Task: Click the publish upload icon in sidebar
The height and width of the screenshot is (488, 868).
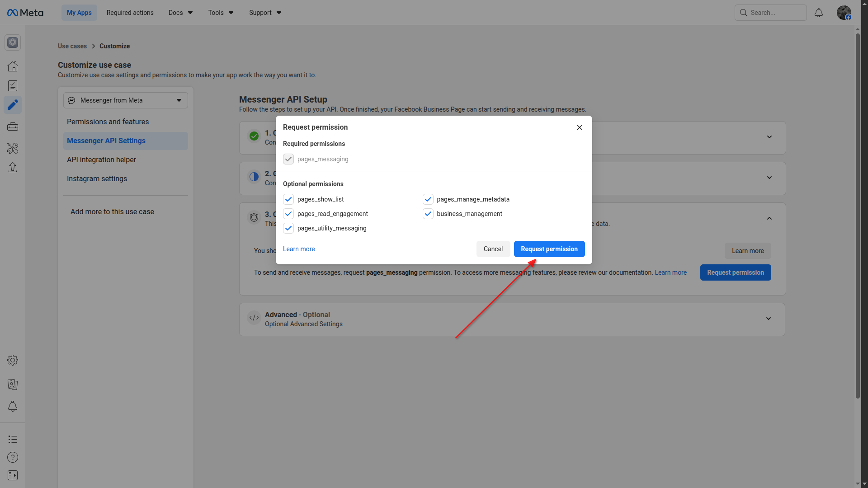Action: click(13, 168)
